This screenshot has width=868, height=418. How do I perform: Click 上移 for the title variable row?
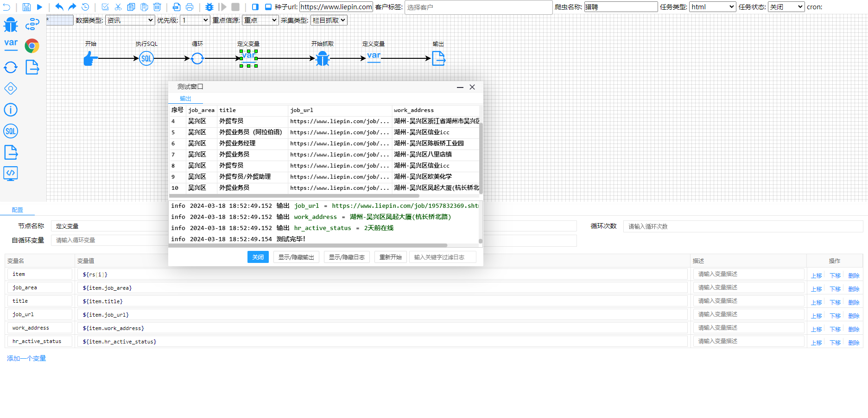click(817, 302)
